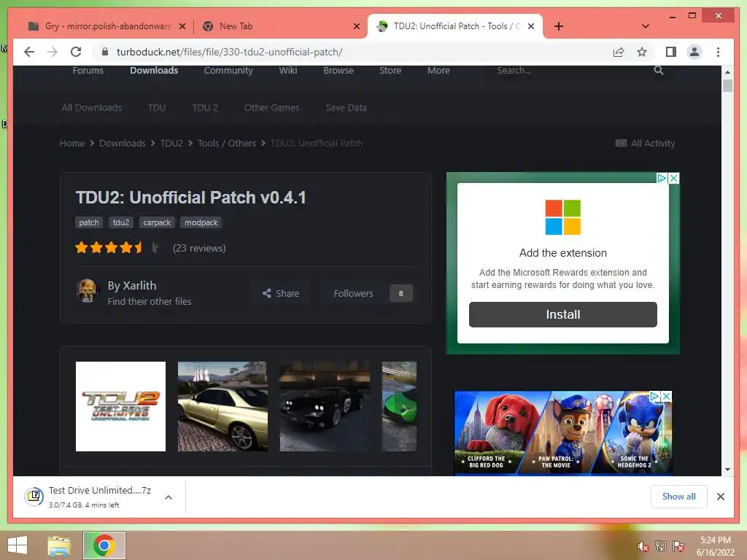Click Install in Microsoft Rewards ad
The image size is (747, 560).
point(562,314)
